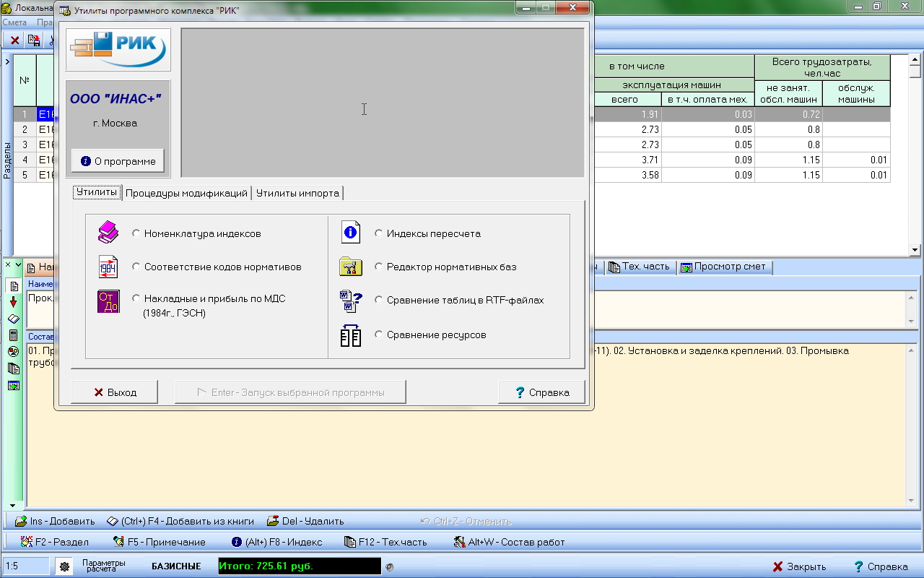This screenshot has width=924, height=578.
Task: Open the Смета menu in the main window
Action: [14, 22]
